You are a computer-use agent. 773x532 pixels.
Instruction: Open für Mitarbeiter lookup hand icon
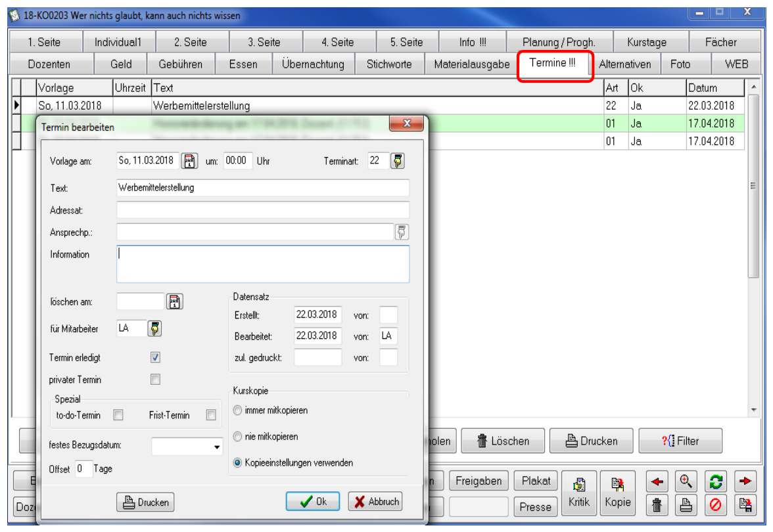155,328
